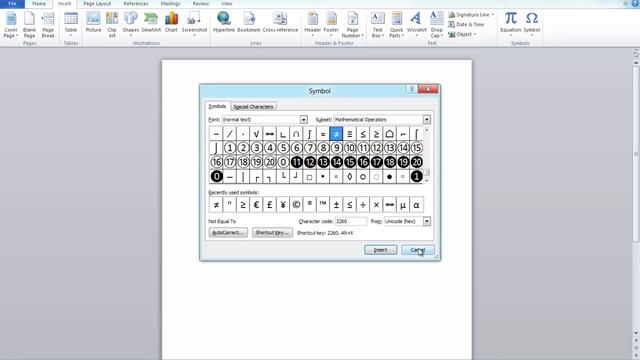Click the Symbol dialog help button
The width and height of the screenshot is (640, 360).
point(411,89)
